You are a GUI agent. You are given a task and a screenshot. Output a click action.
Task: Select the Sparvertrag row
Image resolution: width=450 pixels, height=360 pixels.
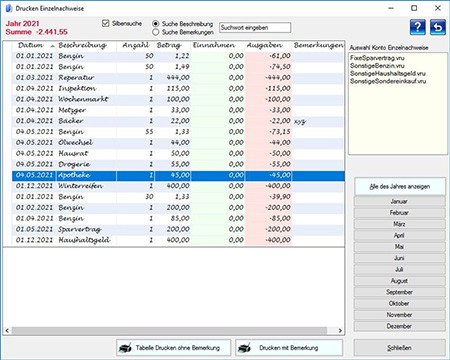178,229
